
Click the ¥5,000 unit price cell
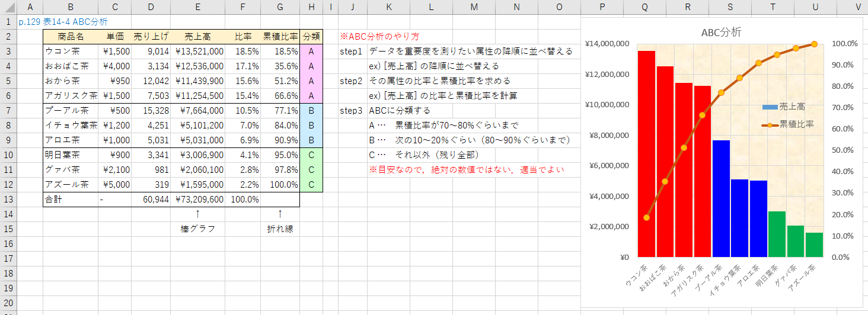(x=115, y=185)
